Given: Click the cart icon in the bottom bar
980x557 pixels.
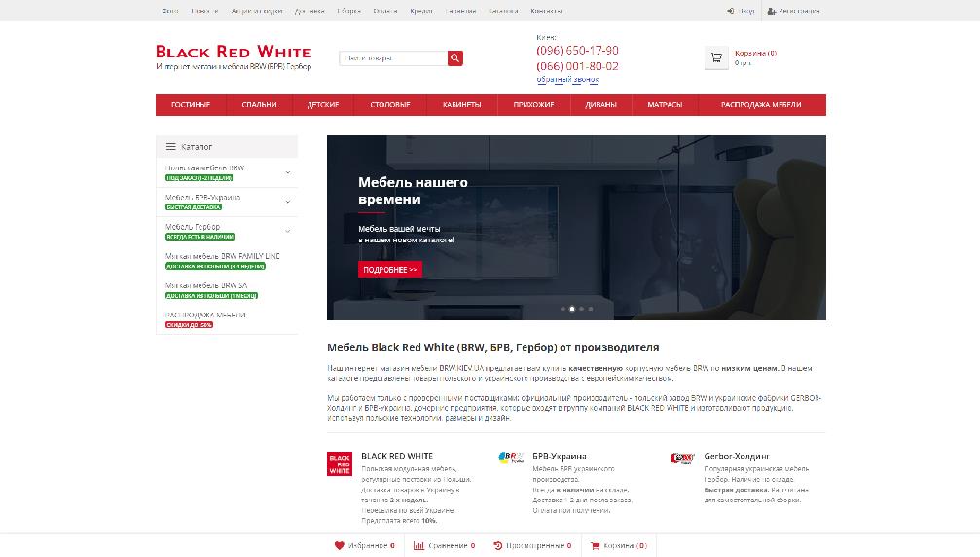Looking at the screenshot, I should click(595, 545).
